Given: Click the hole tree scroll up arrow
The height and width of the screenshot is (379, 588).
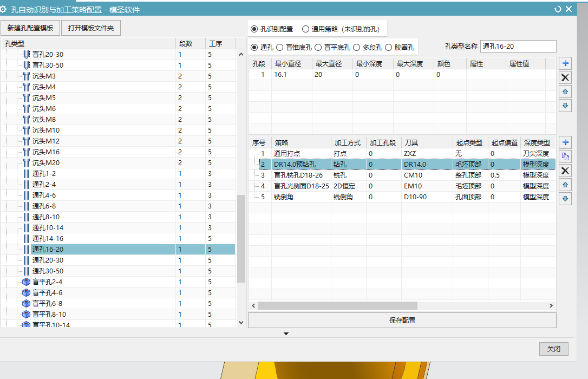Looking at the screenshot, I should 241,54.
